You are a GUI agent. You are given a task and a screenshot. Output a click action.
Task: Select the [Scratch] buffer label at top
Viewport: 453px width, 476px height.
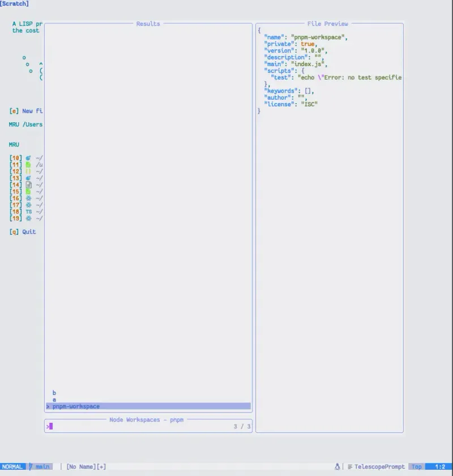(14, 4)
